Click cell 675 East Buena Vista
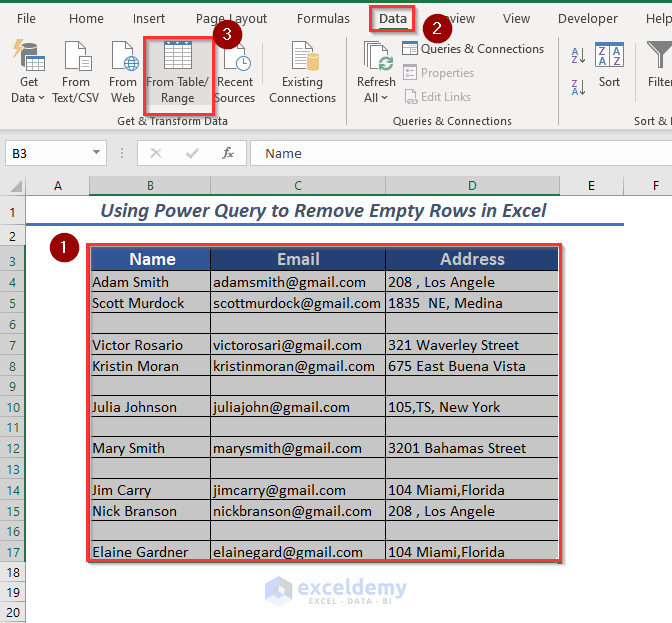This screenshot has width=672, height=623. pyautogui.click(x=472, y=366)
